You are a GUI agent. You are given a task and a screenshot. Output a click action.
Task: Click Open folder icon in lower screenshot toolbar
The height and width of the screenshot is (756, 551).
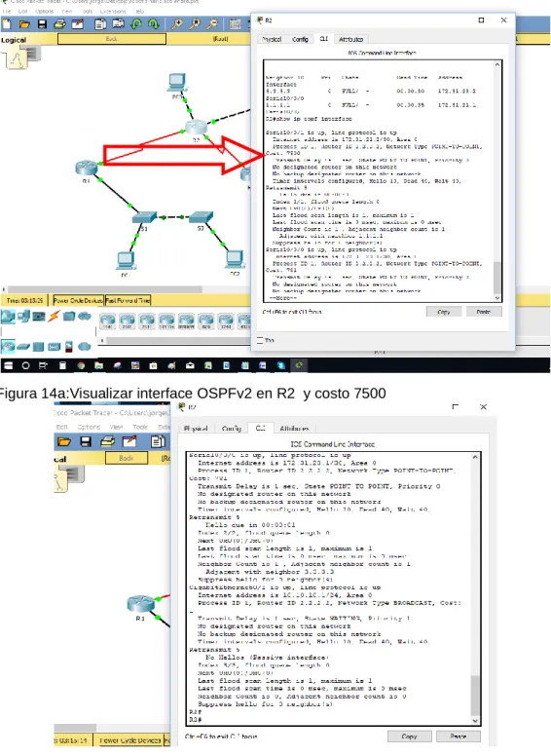(64, 441)
